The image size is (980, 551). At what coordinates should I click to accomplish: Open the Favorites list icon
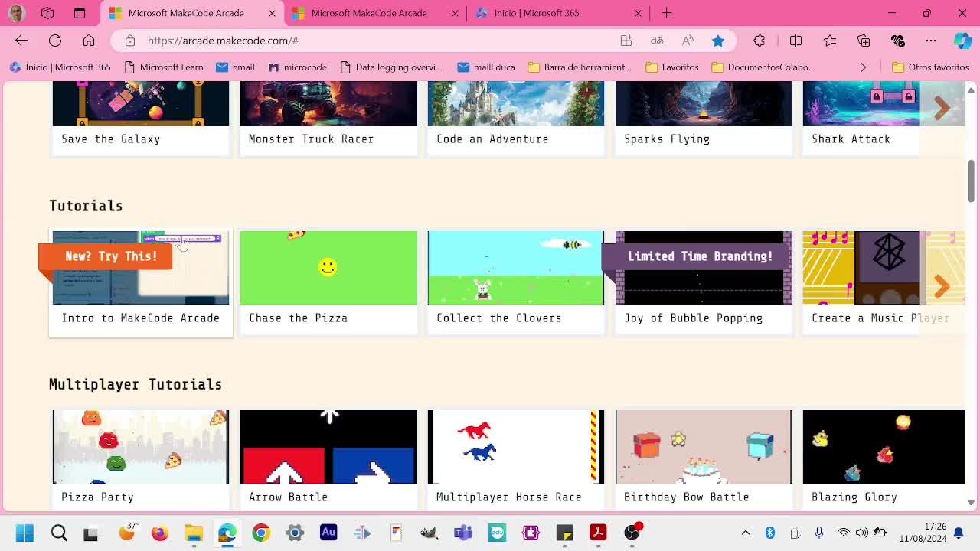(830, 41)
